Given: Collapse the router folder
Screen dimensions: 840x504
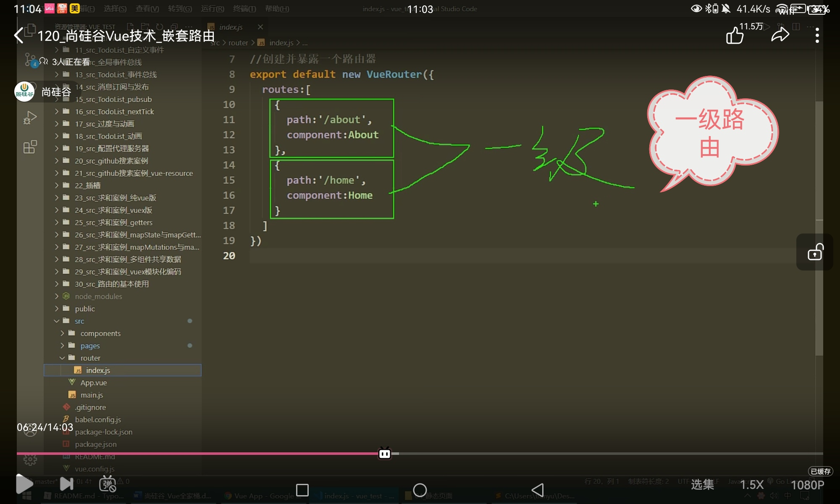Looking at the screenshot, I should pyautogui.click(x=90, y=358).
